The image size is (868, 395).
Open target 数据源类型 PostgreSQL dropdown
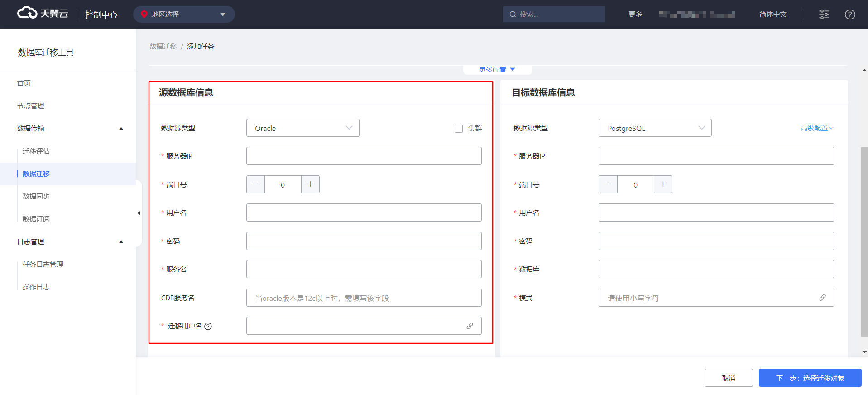pos(655,128)
